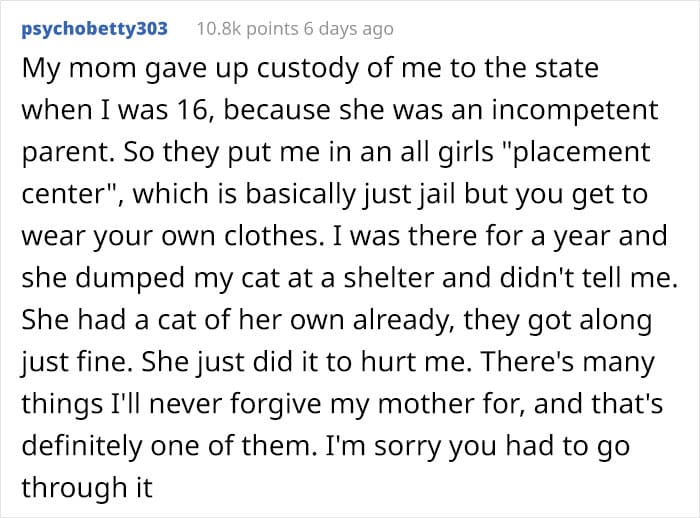This screenshot has width=700, height=518.
Task: Click the words 'just fine' in comment
Action: tap(75, 362)
